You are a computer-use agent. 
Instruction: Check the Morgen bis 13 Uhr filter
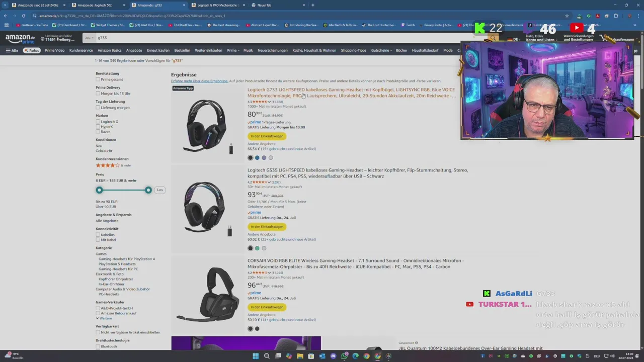pos(98,94)
